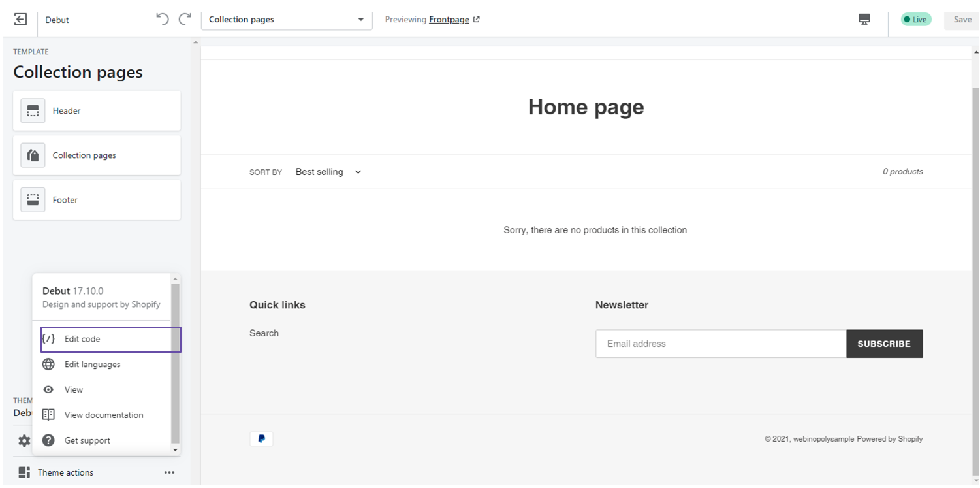Open the Collection pages section
This screenshot has height=488, width=980.
[97, 155]
